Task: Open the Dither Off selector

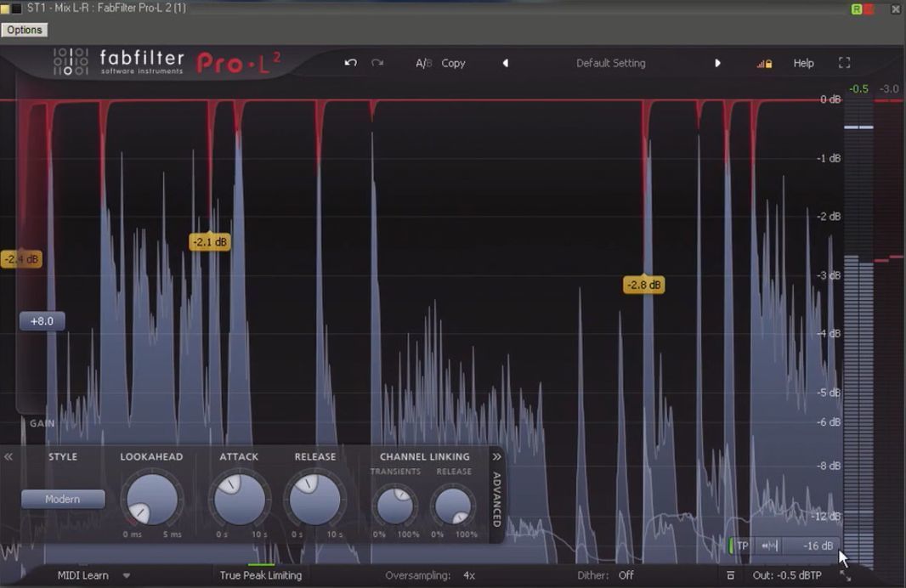Action: (x=626, y=575)
